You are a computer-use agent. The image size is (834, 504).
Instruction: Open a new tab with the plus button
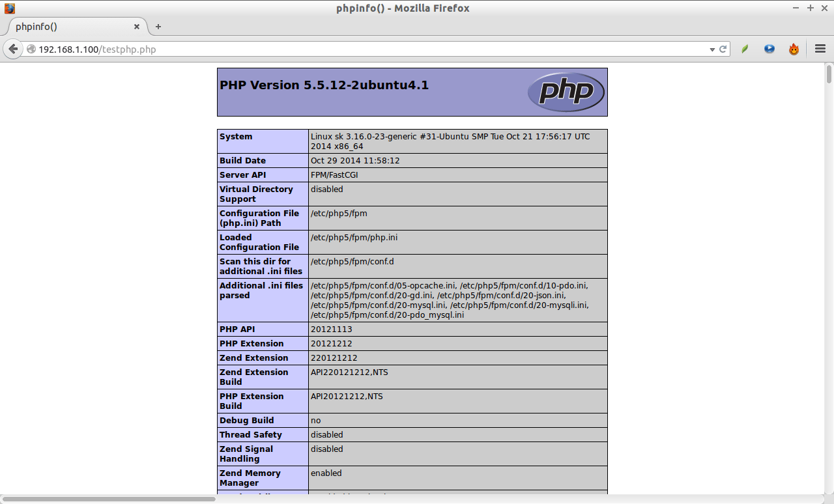click(x=158, y=27)
